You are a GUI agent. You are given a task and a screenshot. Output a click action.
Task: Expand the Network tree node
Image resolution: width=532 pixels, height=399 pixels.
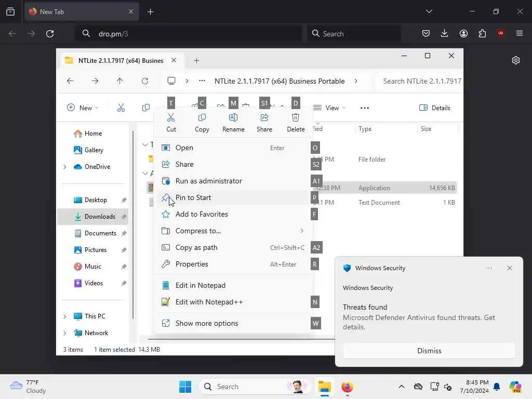coord(65,333)
